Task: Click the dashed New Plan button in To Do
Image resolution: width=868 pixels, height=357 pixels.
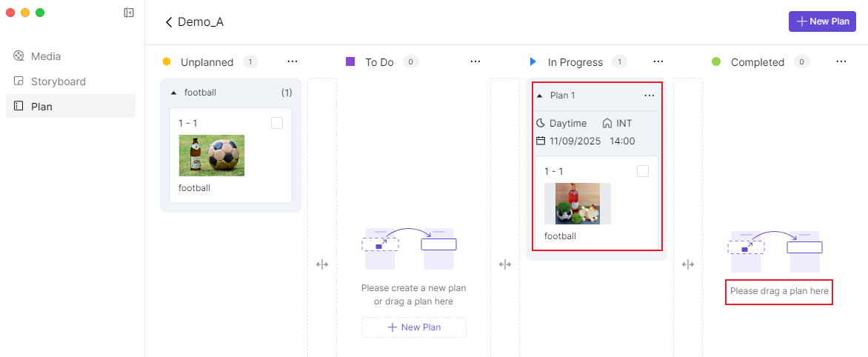Action: 414,327
